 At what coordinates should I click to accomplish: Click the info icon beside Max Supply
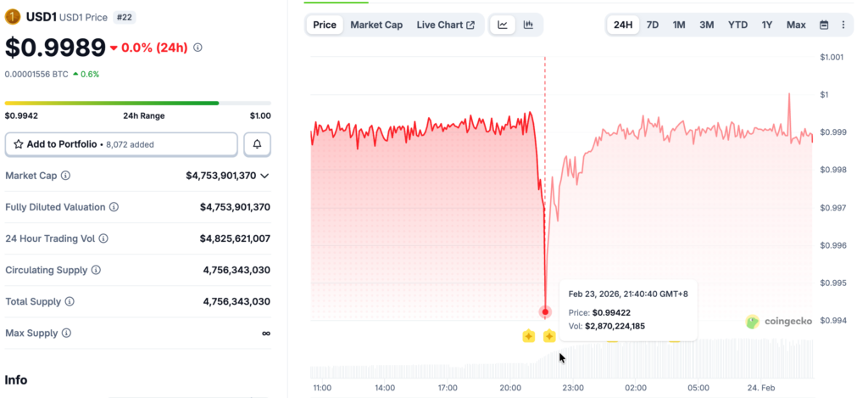tap(65, 333)
